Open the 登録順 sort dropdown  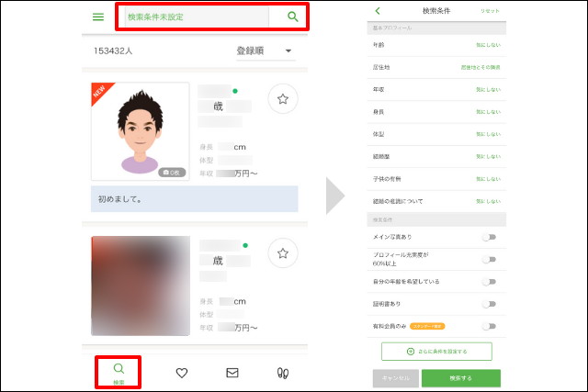pyautogui.click(x=266, y=51)
